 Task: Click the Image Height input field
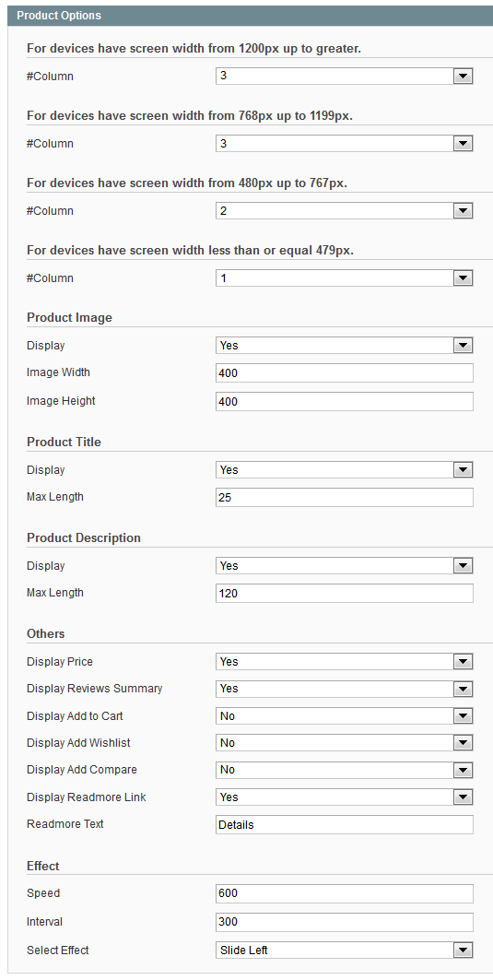pos(345,401)
